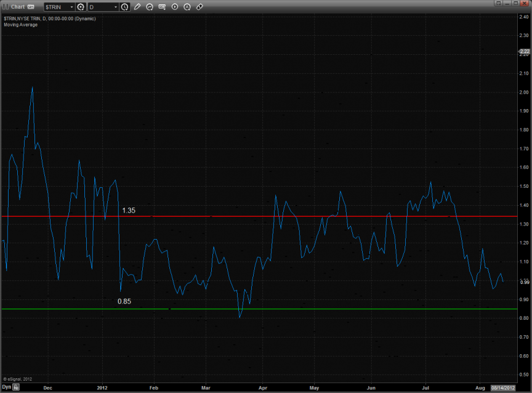The height and width of the screenshot is (393, 532).
Task: Toggle the Dyn scaling mode button
Action: pyautogui.click(x=7, y=387)
